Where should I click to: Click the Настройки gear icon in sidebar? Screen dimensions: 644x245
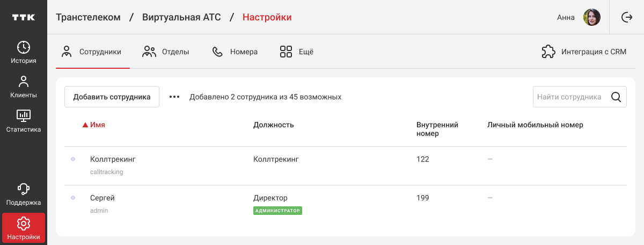click(x=24, y=223)
